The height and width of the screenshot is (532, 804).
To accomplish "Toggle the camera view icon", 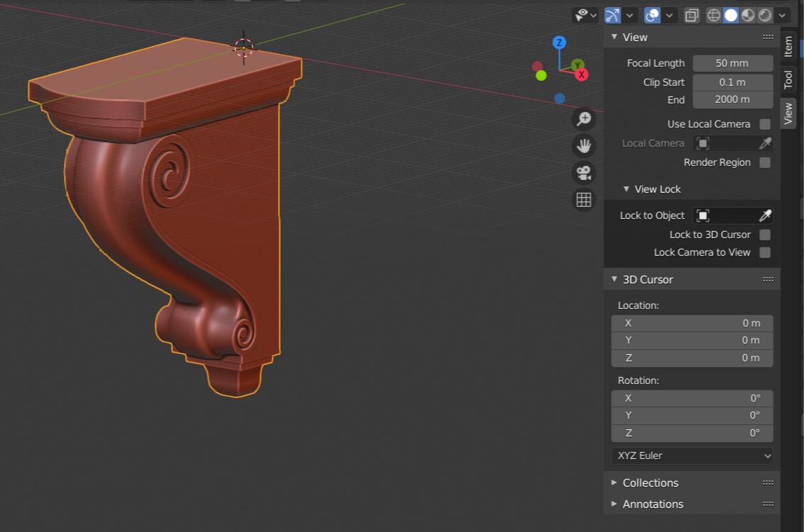I will [584, 173].
